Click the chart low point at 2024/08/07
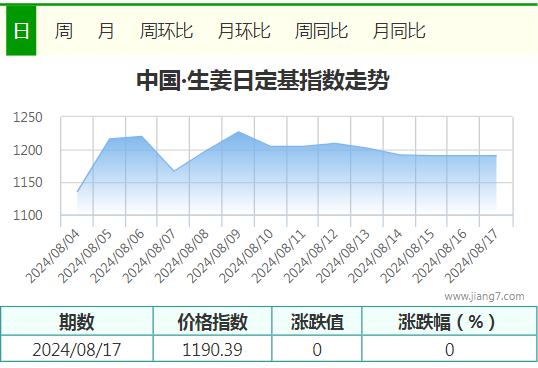 pos(174,171)
